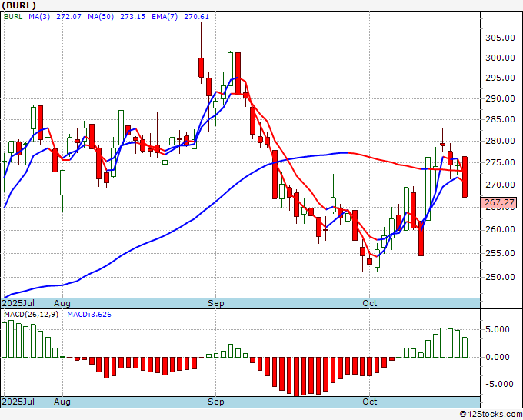Click the 255.00 price axis label
The image size is (523, 420).
[x=500, y=254]
